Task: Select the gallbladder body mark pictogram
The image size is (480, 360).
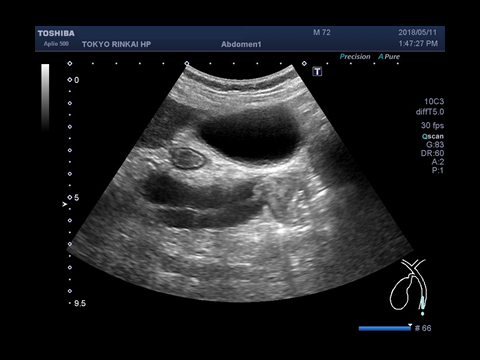Action: click(408, 284)
